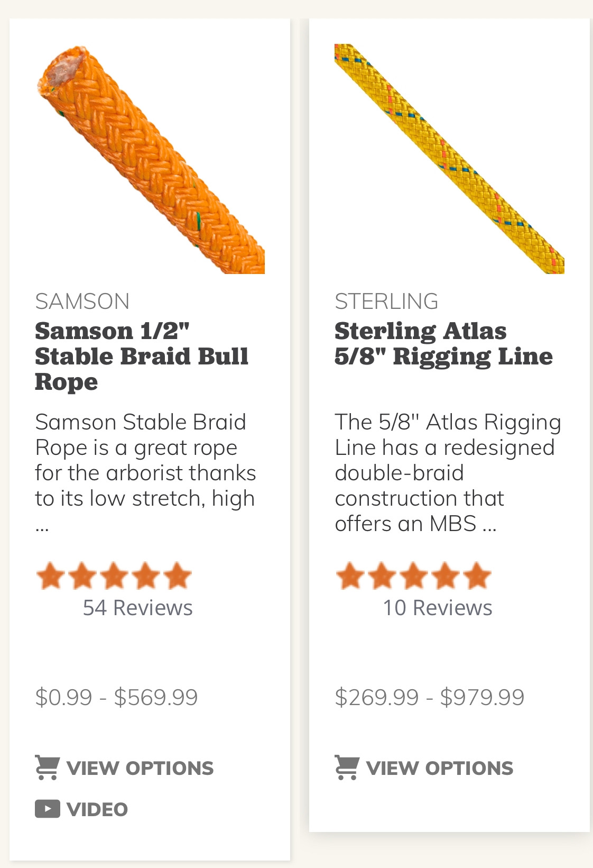This screenshot has width=593, height=868.
Task: Open Sterling Atlas 5/8" Rigging Line title
Action: (443, 343)
